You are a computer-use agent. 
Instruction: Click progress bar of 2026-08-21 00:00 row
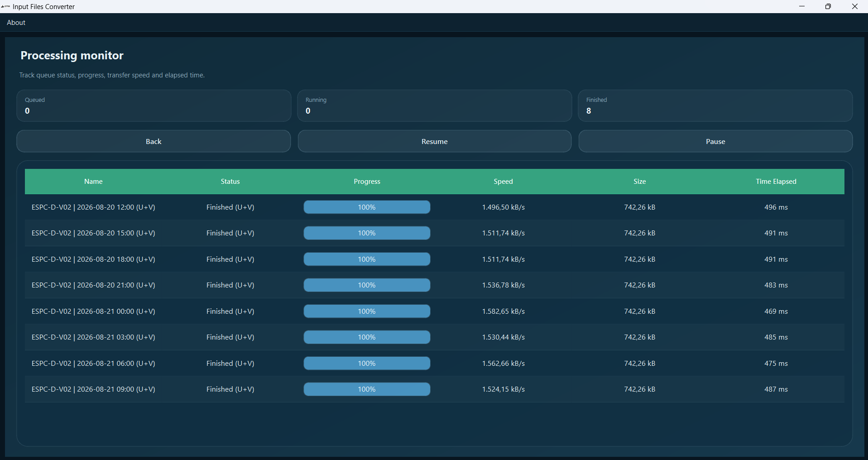367,311
